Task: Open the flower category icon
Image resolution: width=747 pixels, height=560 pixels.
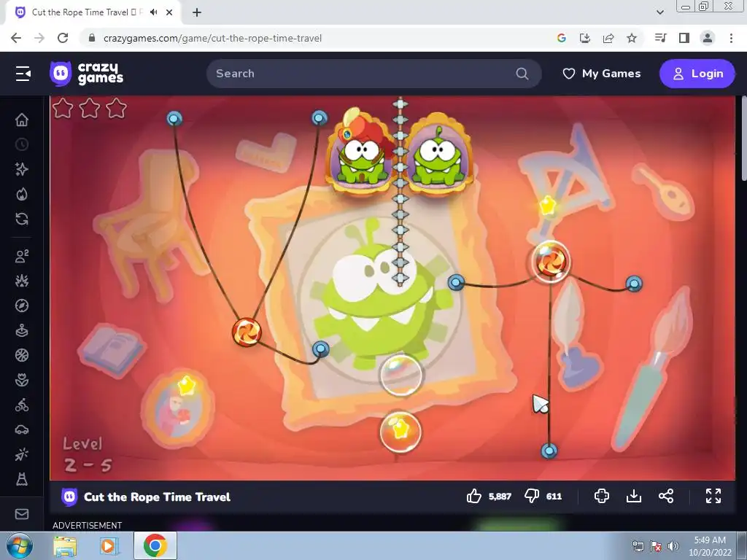Action: pyautogui.click(x=22, y=380)
